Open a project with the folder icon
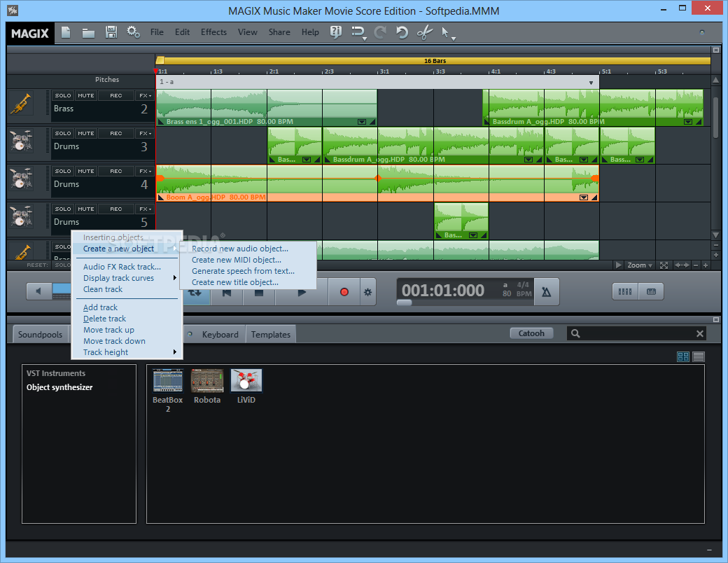The image size is (728, 563). [88, 32]
